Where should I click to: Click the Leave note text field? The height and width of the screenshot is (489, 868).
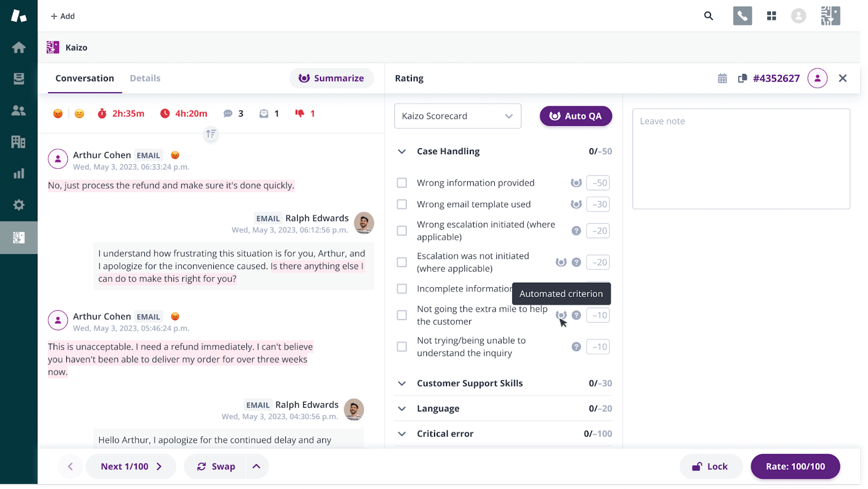point(741,158)
